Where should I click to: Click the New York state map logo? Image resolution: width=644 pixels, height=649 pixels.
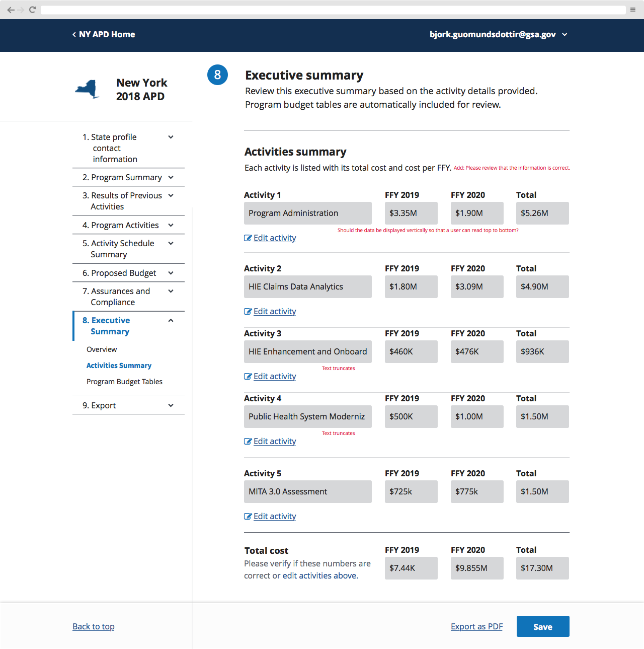pos(87,89)
